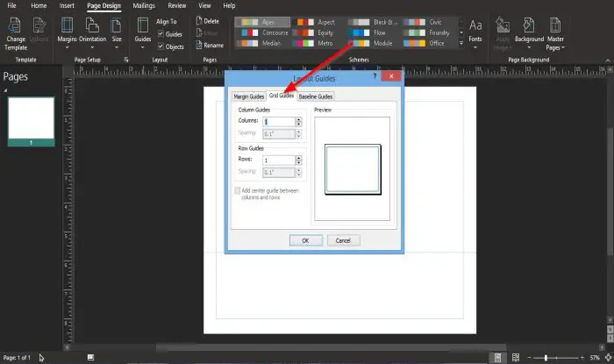Click the Page 1 of 1 status indicator
614x364 pixels.
coord(17,357)
